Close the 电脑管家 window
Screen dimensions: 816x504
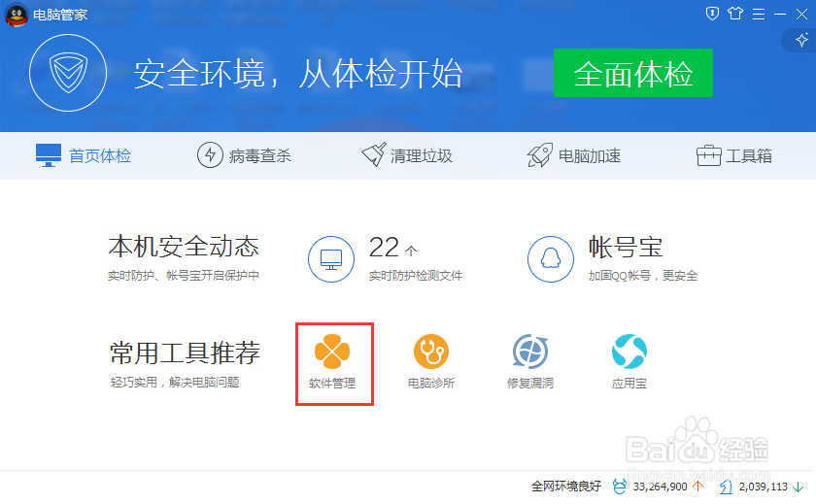tap(802, 14)
